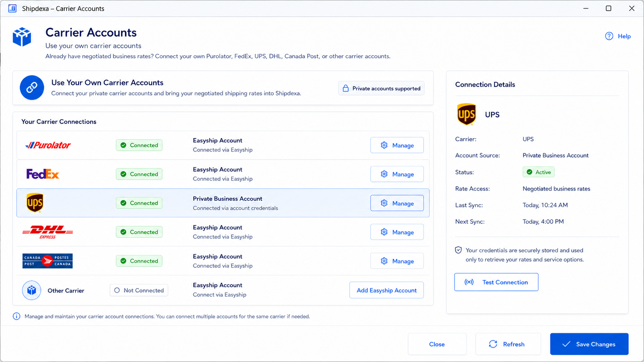Click the green check in Active status

coord(530,172)
